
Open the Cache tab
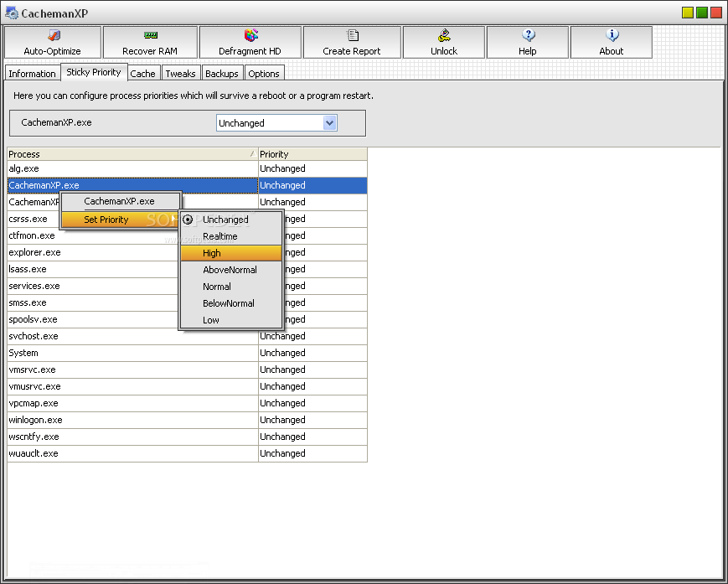click(143, 74)
